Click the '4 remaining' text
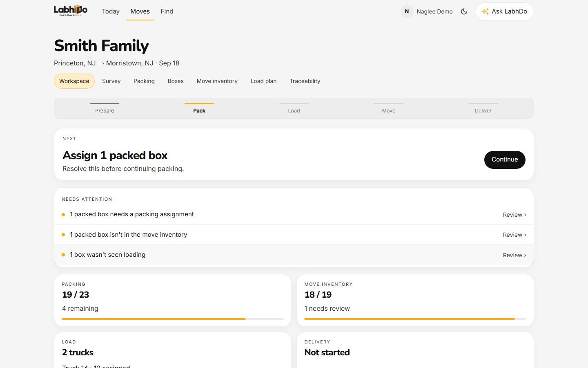The height and width of the screenshot is (368, 588). [x=80, y=309]
